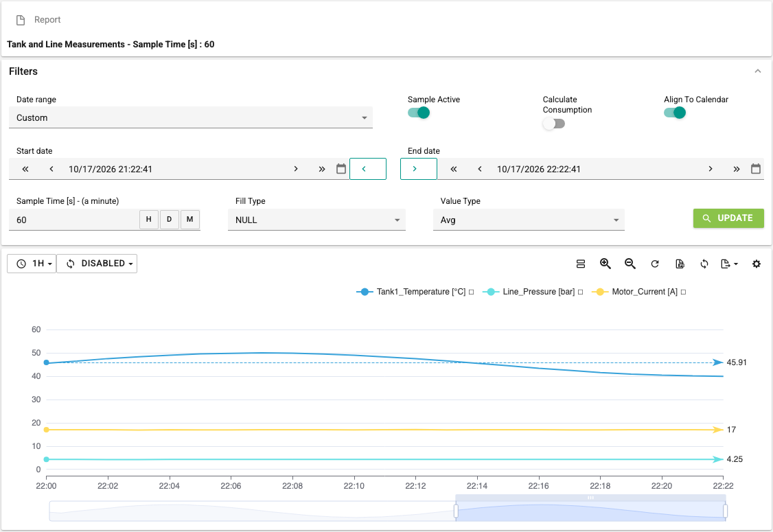Click the sync arrows icon in chart toolbar
This screenshot has width=773, height=532.
pyautogui.click(x=704, y=264)
